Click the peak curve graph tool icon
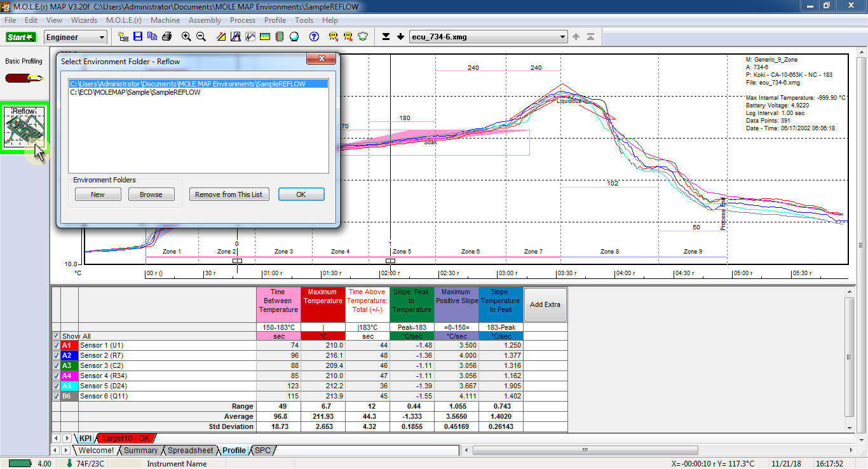Viewport: 868px width, 469px height. tap(236, 37)
